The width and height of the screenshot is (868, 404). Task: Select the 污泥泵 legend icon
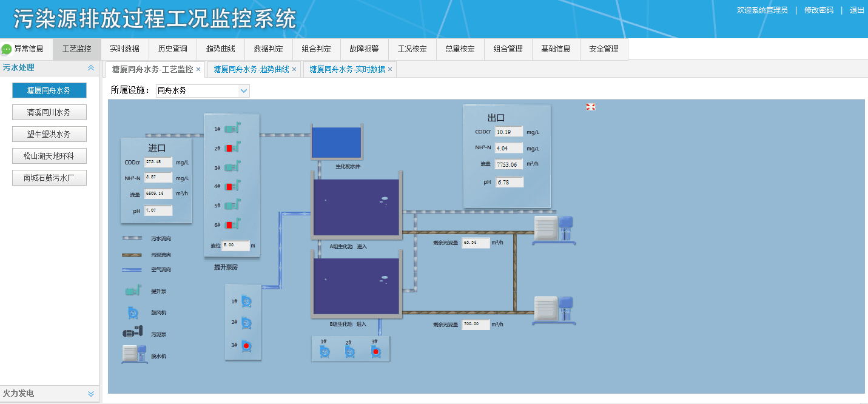(133, 332)
